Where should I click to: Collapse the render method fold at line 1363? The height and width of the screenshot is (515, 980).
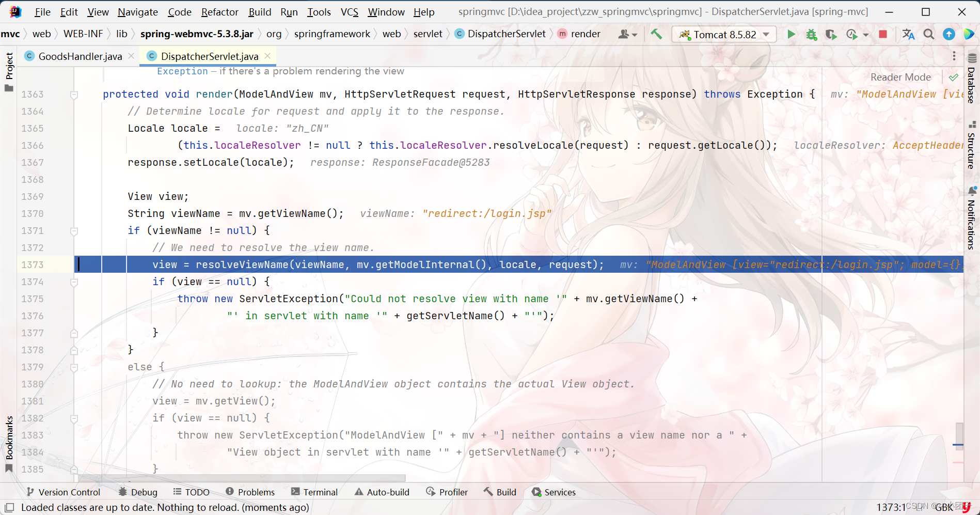(x=74, y=95)
